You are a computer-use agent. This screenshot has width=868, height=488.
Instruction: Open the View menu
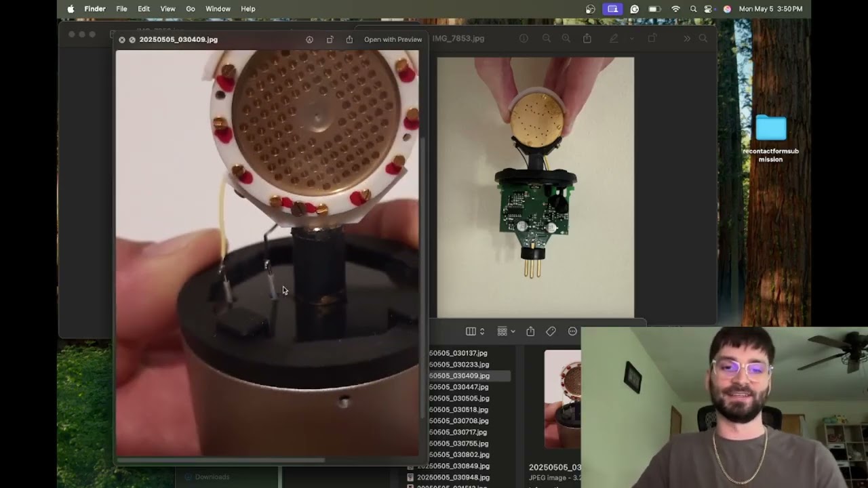coord(167,9)
